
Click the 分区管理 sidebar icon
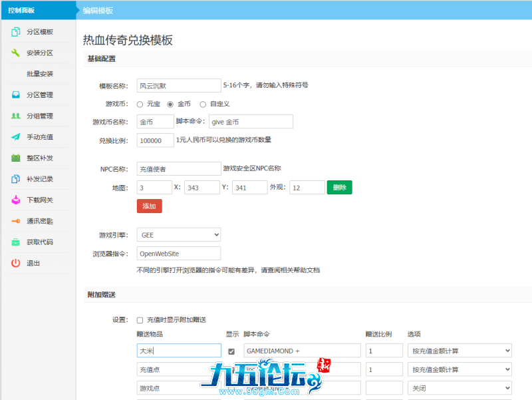click(15, 95)
